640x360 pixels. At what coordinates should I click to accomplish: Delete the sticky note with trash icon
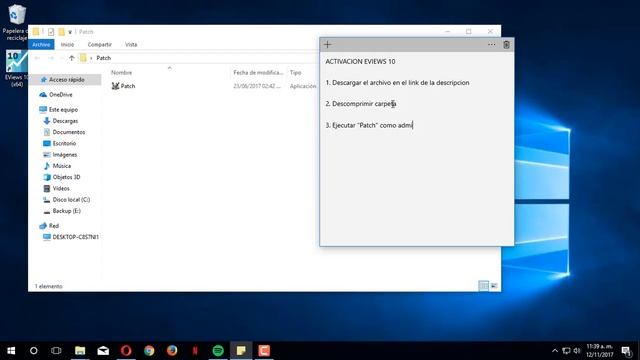(x=506, y=44)
